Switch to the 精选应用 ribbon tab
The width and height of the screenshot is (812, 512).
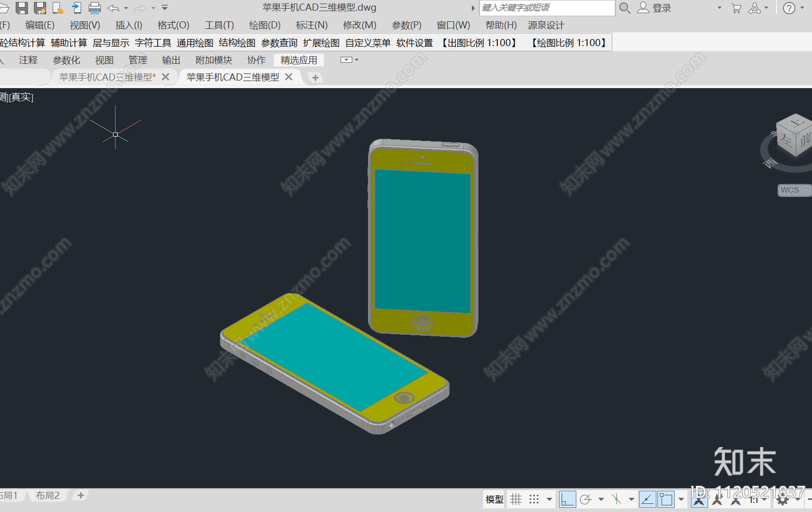299,60
